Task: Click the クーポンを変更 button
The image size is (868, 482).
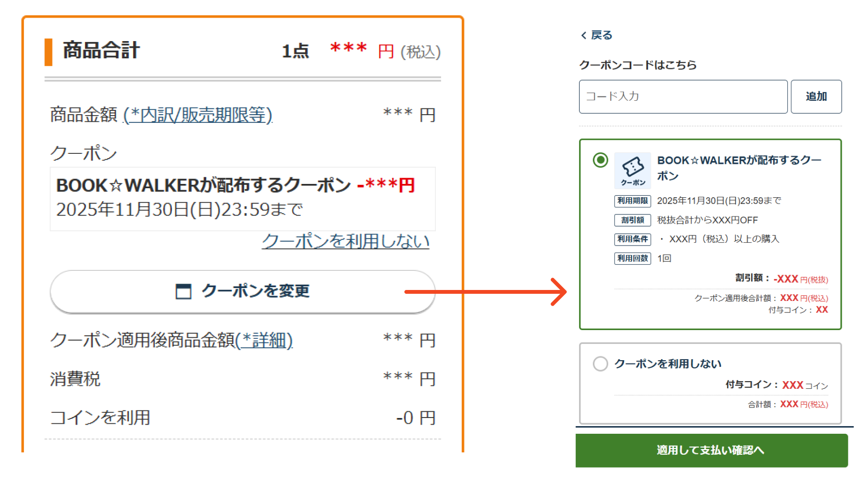Action: tap(243, 291)
